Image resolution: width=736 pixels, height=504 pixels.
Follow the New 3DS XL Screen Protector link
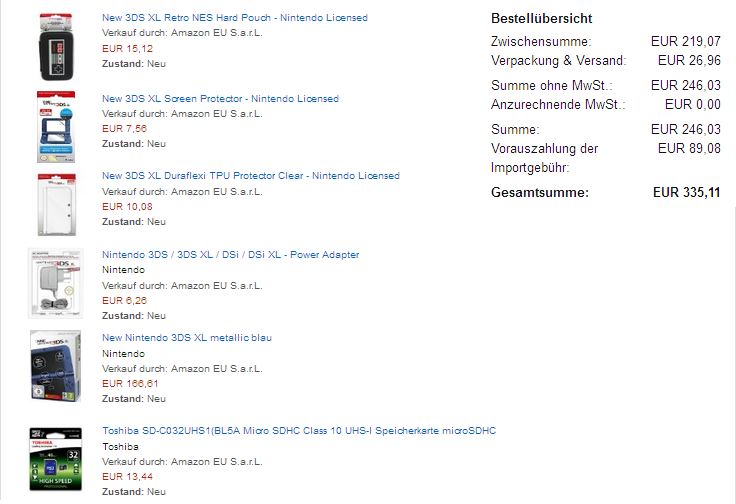(x=220, y=99)
